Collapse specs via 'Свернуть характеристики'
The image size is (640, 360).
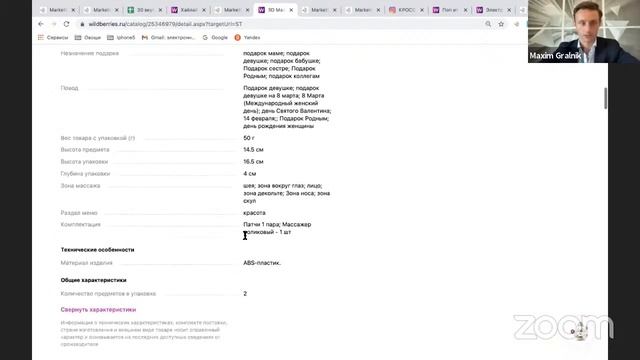(98, 310)
